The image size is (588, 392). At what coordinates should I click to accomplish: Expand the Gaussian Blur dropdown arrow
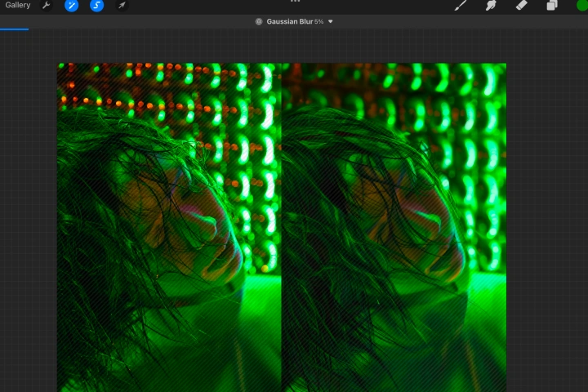click(x=331, y=22)
